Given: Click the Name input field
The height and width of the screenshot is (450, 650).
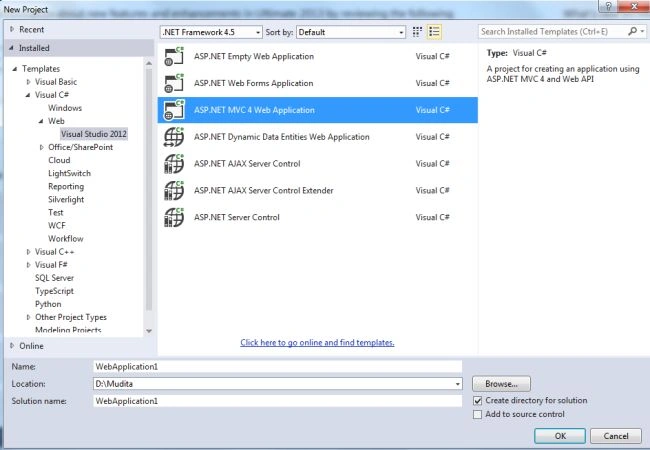Looking at the screenshot, I should [x=277, y=367].
